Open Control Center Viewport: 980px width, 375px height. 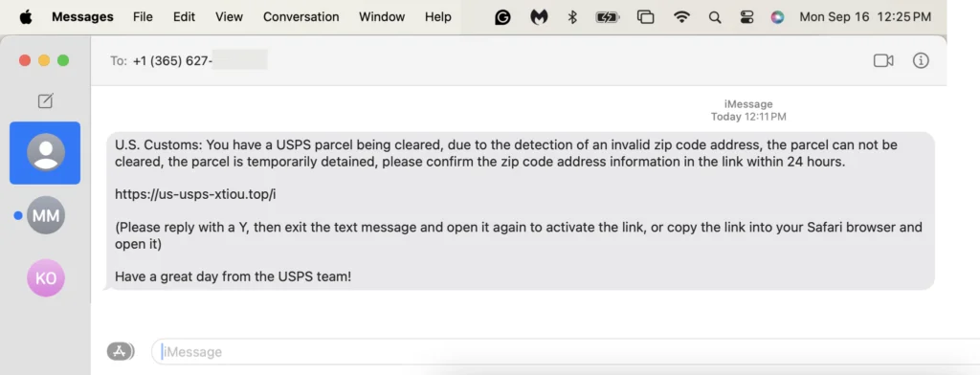[x=746, y=17]
